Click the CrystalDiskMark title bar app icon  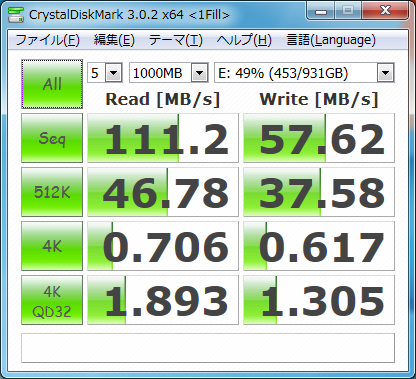click(x=16, y=14)
